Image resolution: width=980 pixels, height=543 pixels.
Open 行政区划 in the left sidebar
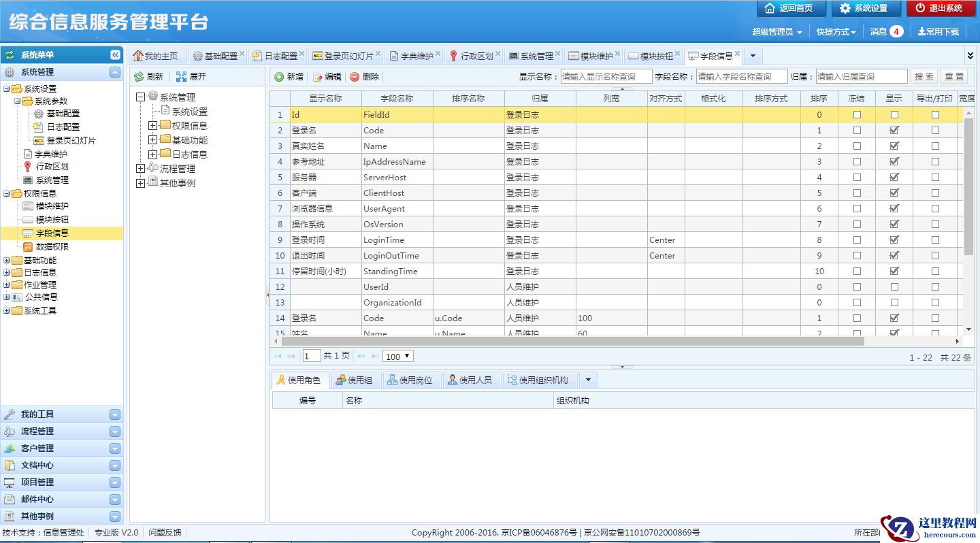(x=52, y=167)
